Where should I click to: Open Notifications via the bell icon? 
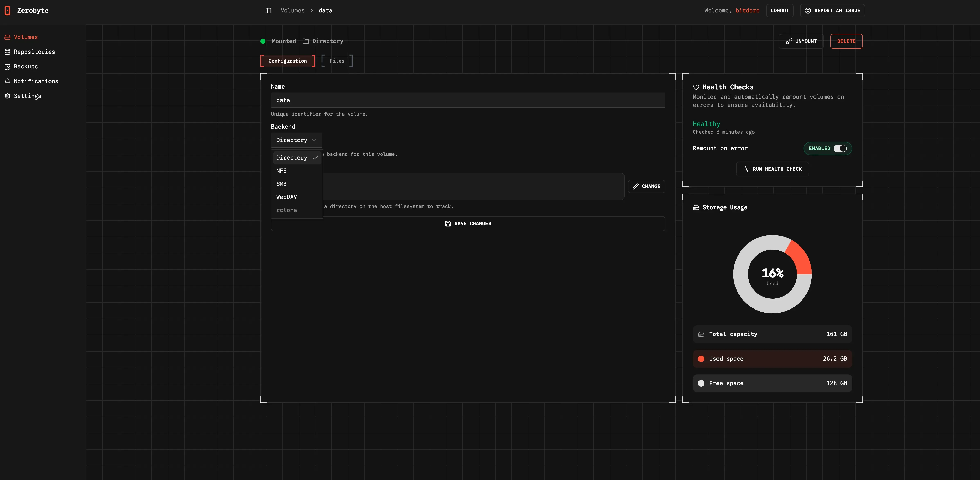7,81
